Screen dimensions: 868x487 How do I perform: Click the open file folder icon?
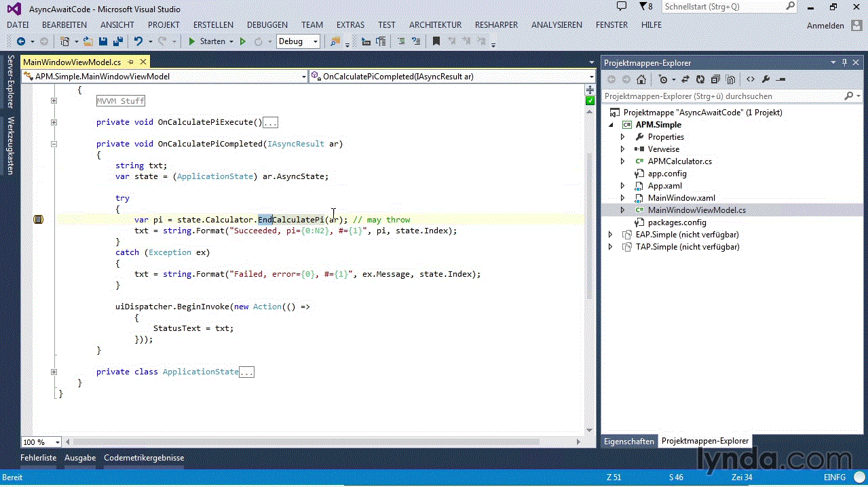tap(88, 41)
